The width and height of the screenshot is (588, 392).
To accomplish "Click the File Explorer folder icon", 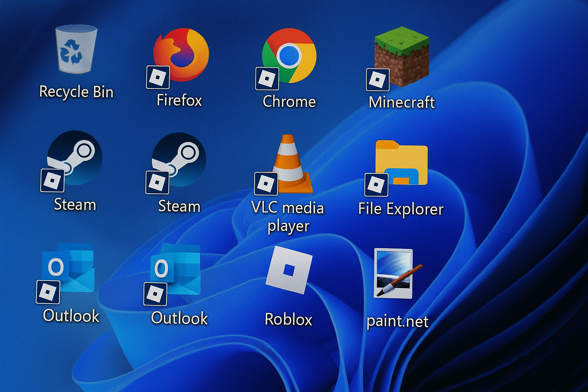I will tap(401, 163).
